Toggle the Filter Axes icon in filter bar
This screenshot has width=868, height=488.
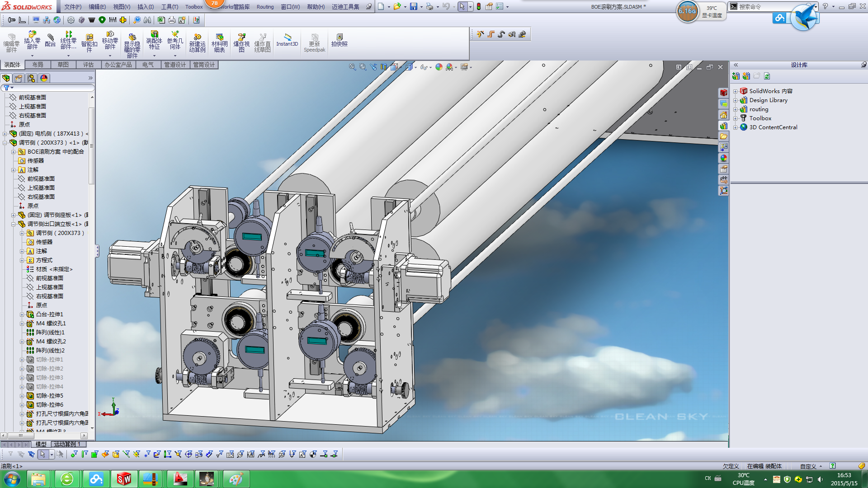click(x=126, y=454)
